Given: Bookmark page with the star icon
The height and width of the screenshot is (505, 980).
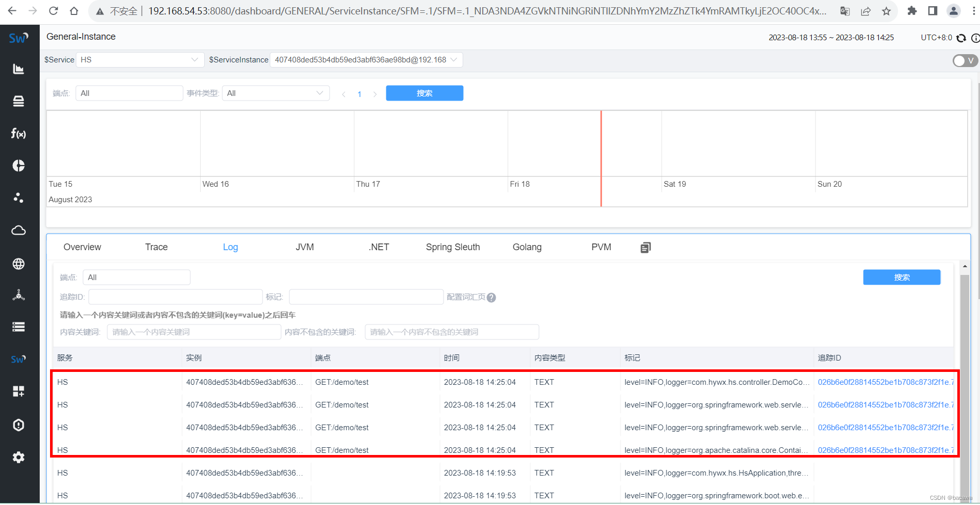Looking at the screenshot, I should point(886,11).
